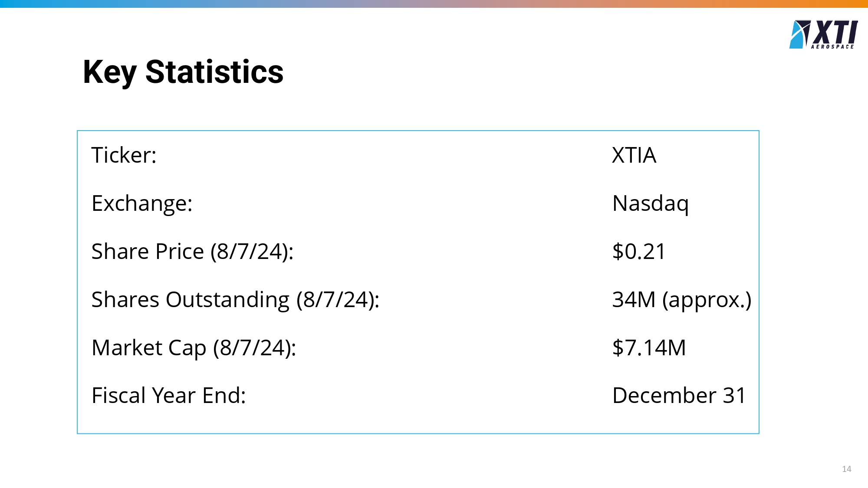Select the $7.14M market cap value

coord(649,348)
